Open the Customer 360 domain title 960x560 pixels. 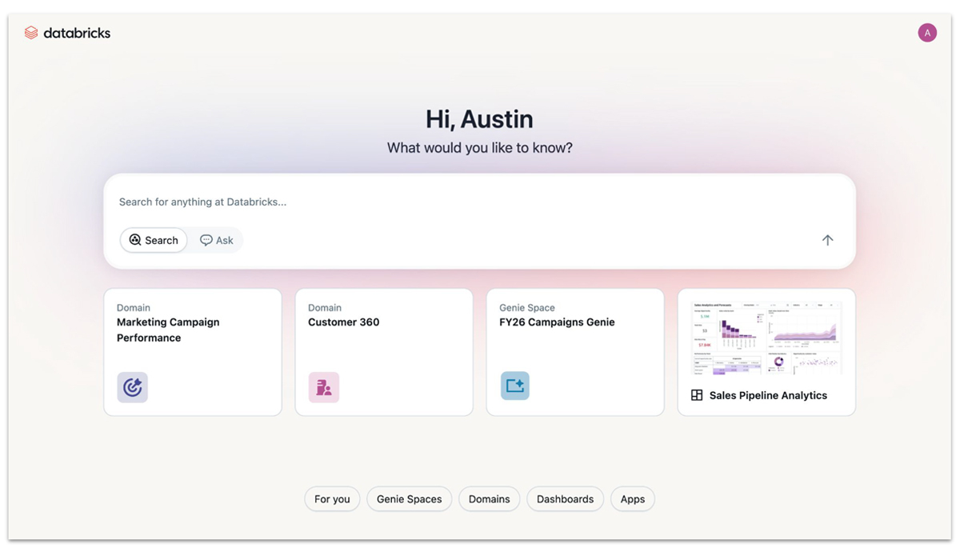(x=344, y=322)
